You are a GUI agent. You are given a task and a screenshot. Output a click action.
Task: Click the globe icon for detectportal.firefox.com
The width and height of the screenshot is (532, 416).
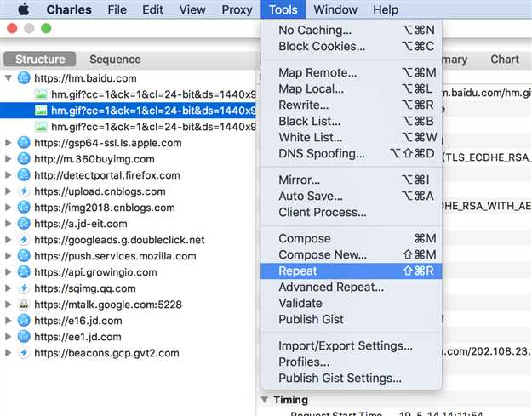coord(24,175)
